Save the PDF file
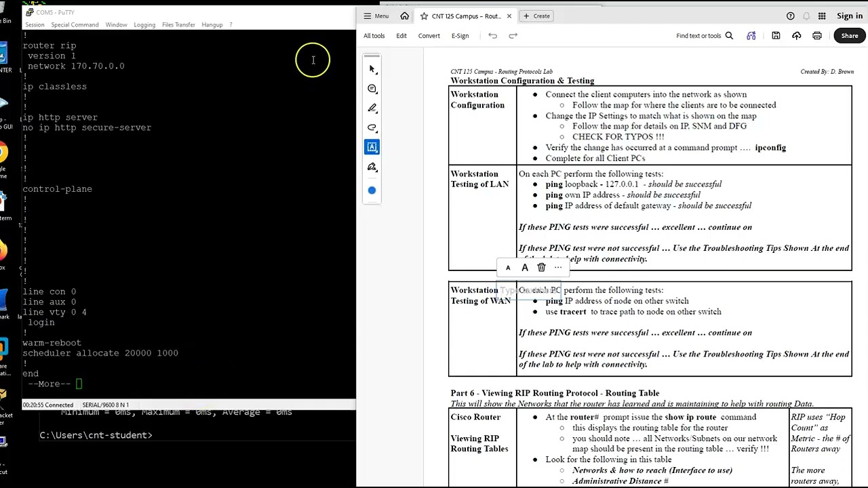This screenshot has width=868, height=488. point(776,36)
